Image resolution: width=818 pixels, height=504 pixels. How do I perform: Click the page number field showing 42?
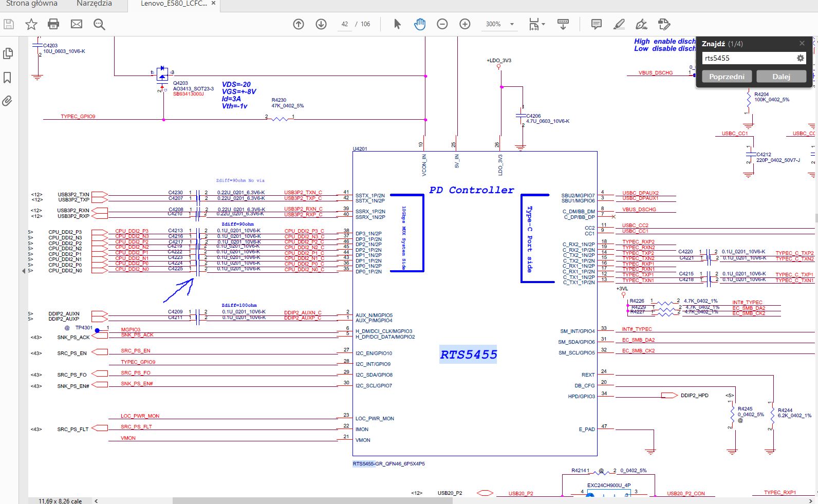345,24
